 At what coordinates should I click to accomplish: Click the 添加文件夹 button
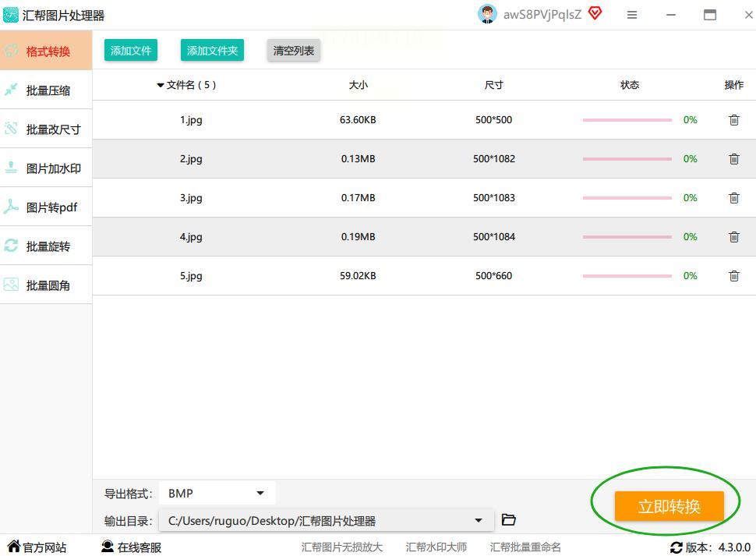click(212, 50)
